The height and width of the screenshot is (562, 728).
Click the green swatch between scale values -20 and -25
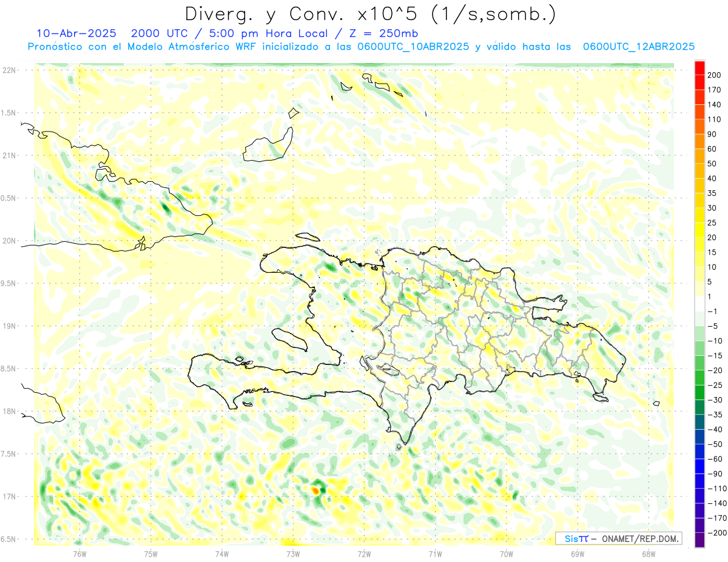[699, 377]
